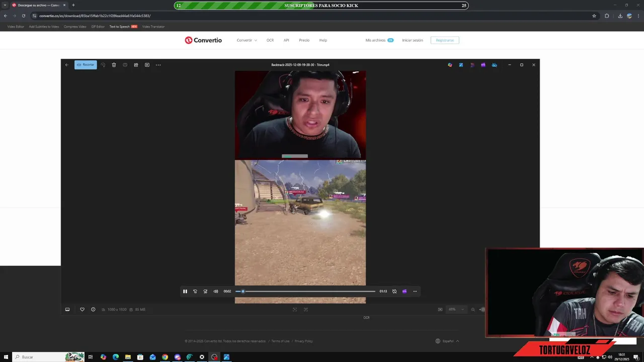Click the Registrarse button

[445, 40]
